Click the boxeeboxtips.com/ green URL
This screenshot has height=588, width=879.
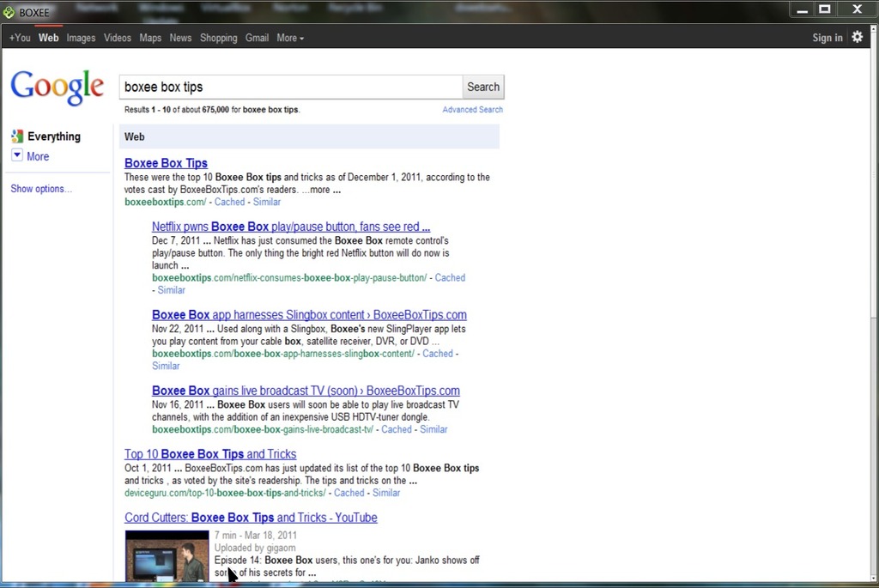tap(166, 202)
